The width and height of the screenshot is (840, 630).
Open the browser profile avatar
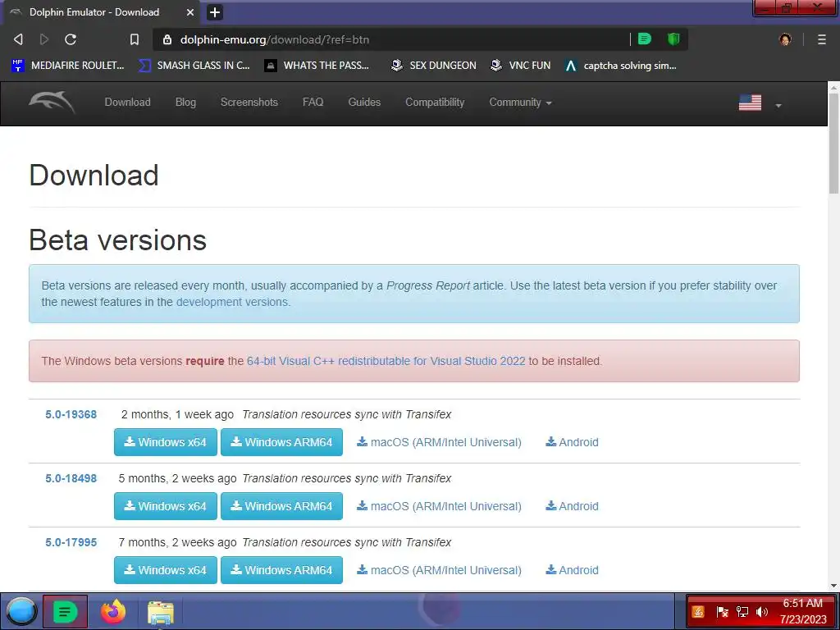click(785, 39)
